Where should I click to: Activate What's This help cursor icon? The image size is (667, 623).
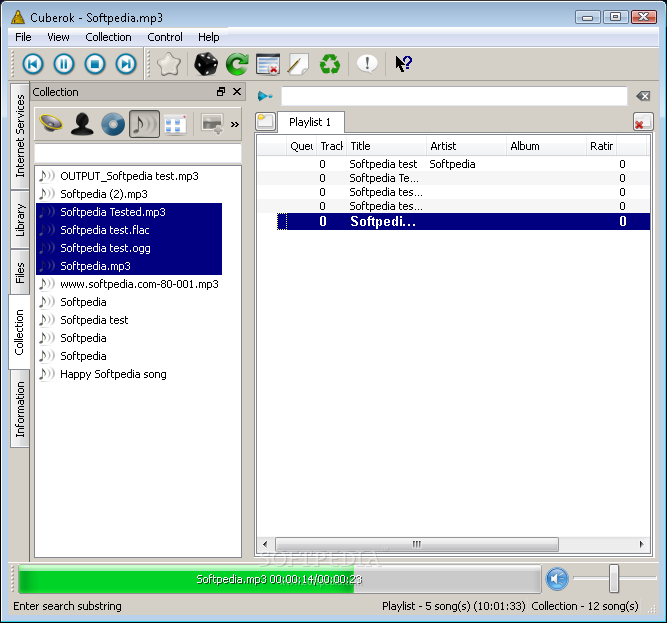click(x=403, y=64)
